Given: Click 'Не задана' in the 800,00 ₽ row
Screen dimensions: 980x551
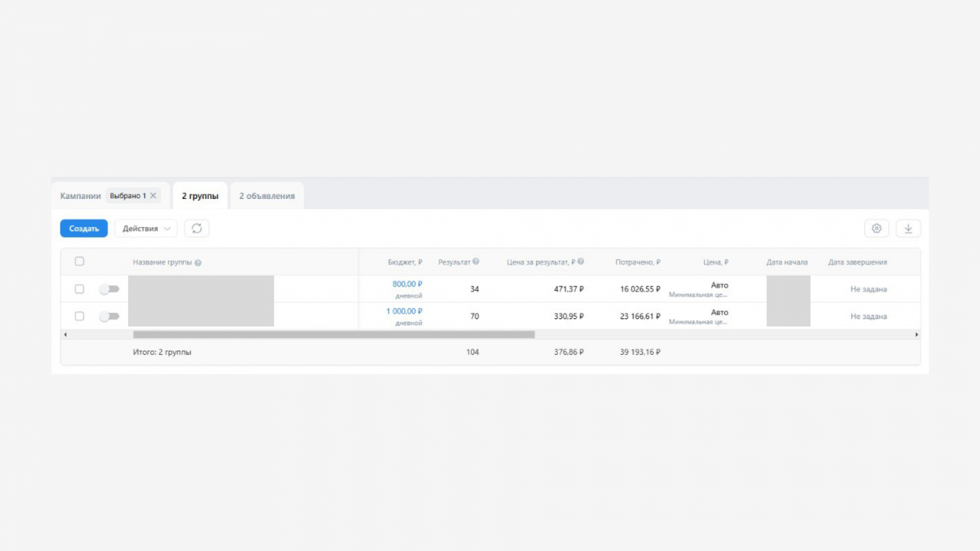Looking at the screenshot, I should point(869,289).
